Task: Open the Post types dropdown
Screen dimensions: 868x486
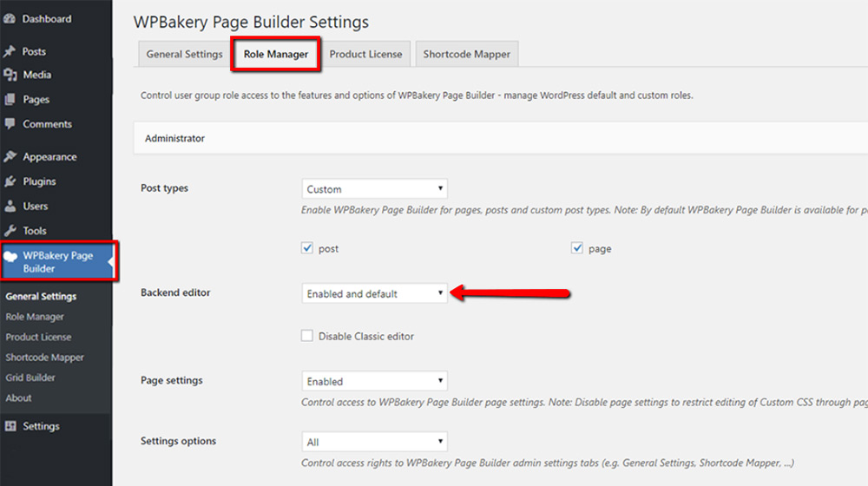Action: coord(374,188)
